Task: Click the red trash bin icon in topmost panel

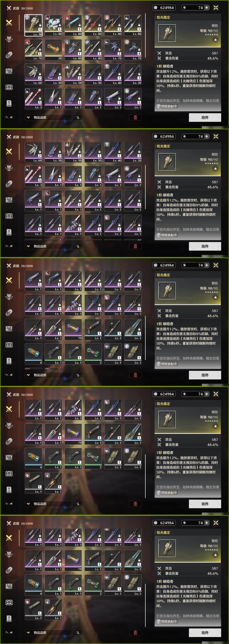Action: tap(135, 118)
